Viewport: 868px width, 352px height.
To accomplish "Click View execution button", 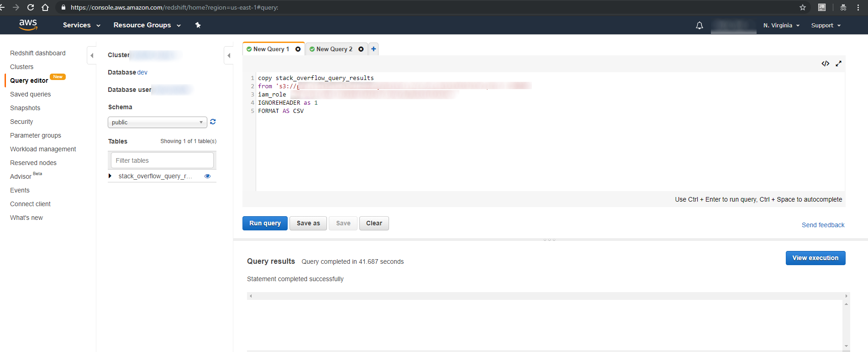I will coord(815,258).
